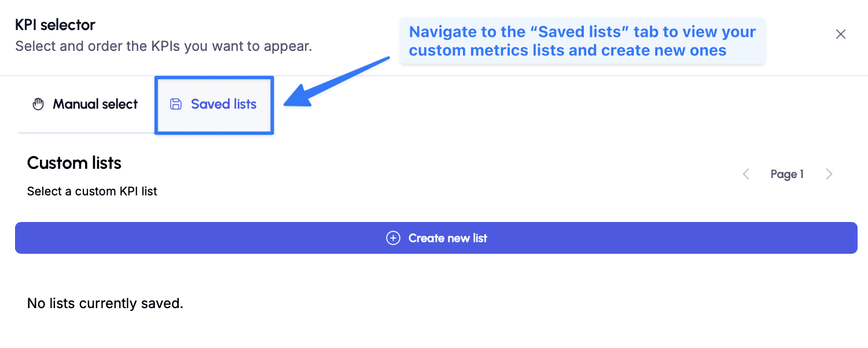The height and width of the screenshot is (348, 868).
Task: Go to next page using right chevron
Action: tap(829, 174)
